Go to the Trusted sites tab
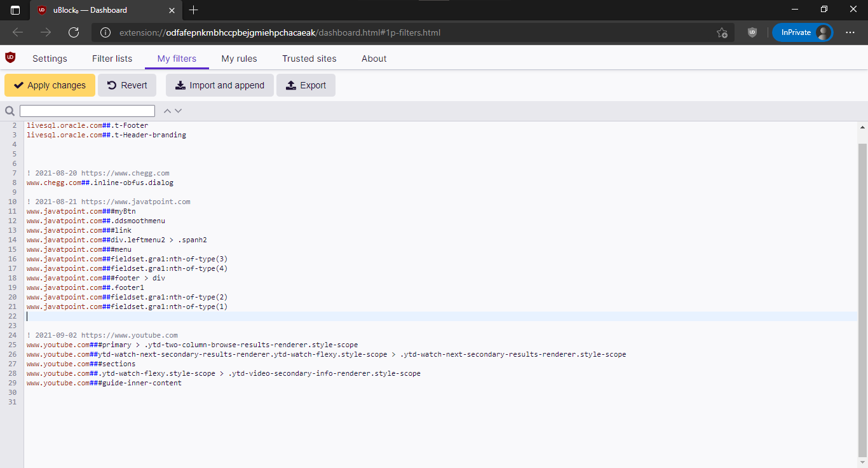 pos(309,59)
